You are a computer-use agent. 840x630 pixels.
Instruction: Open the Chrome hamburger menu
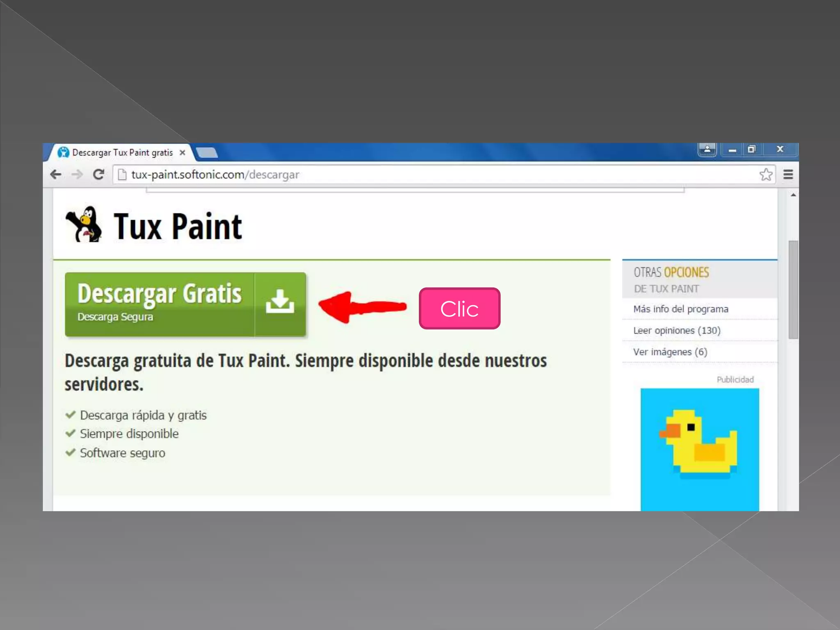click(788, 175)
